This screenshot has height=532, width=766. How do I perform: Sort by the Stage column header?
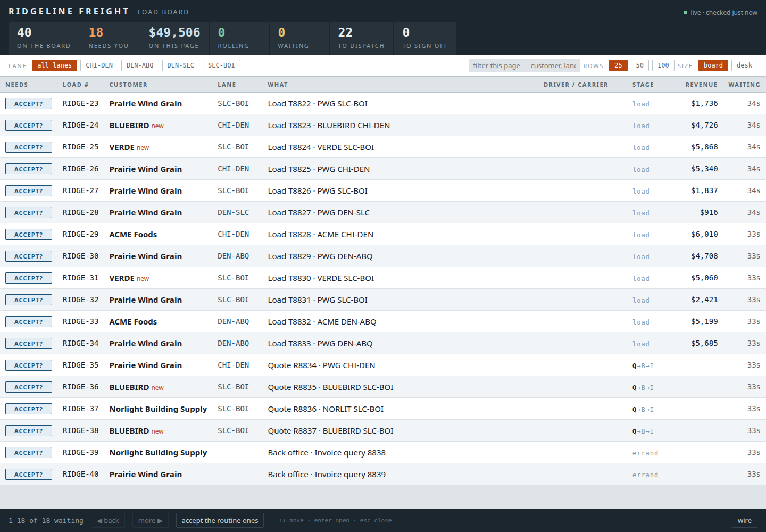[643, 85]
